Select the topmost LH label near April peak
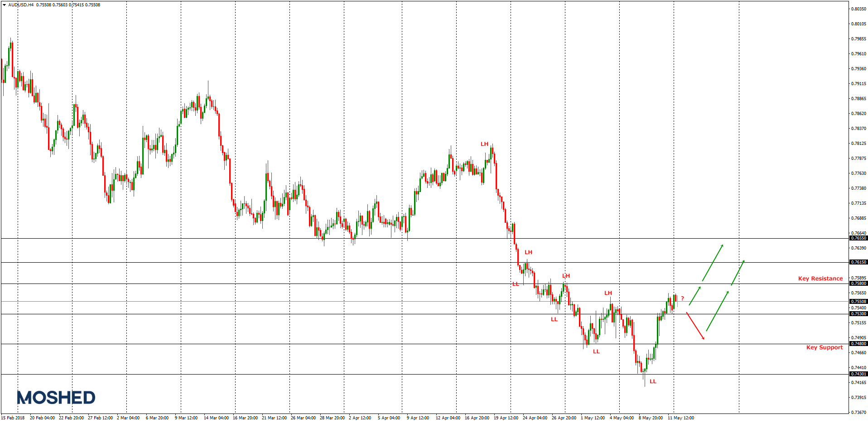 click(484, 144)
